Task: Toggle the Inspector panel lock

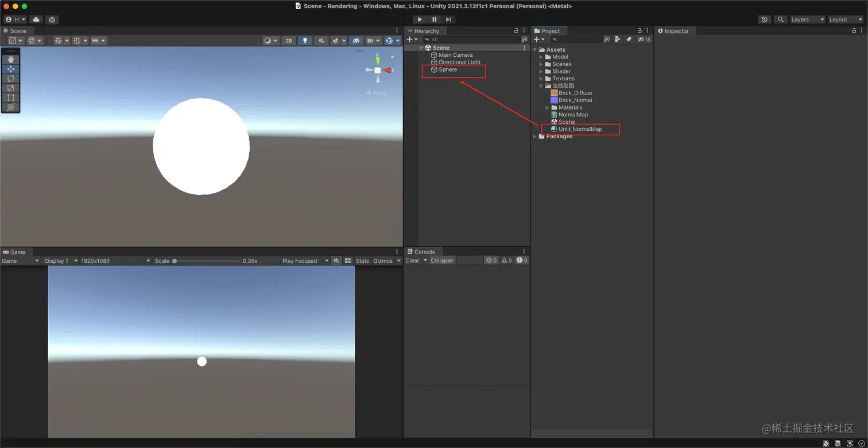Action: [x=854, y=31]
